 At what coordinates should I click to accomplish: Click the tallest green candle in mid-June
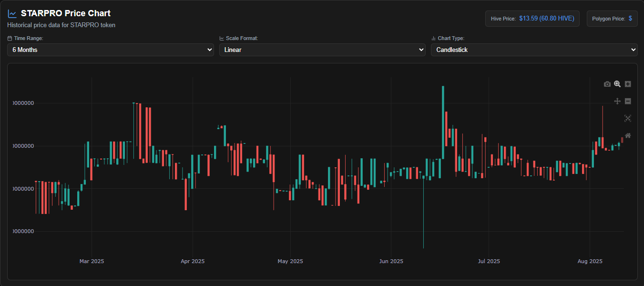(443, 123)
